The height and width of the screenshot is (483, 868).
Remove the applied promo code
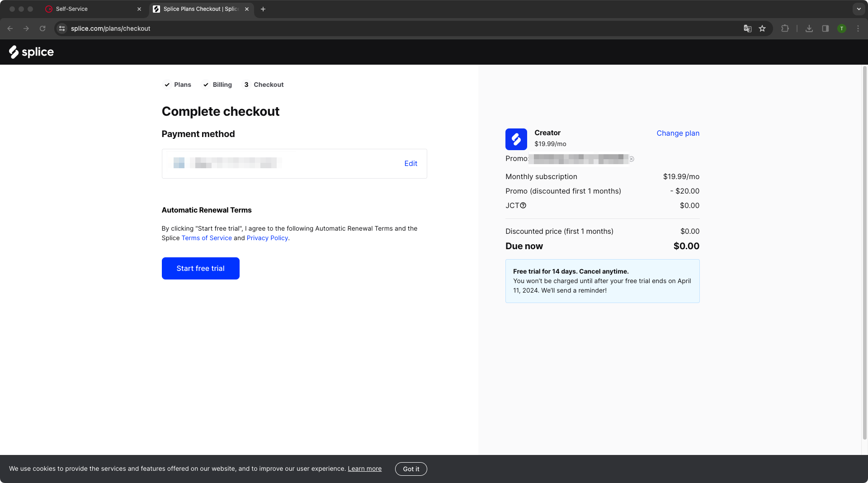632,159
